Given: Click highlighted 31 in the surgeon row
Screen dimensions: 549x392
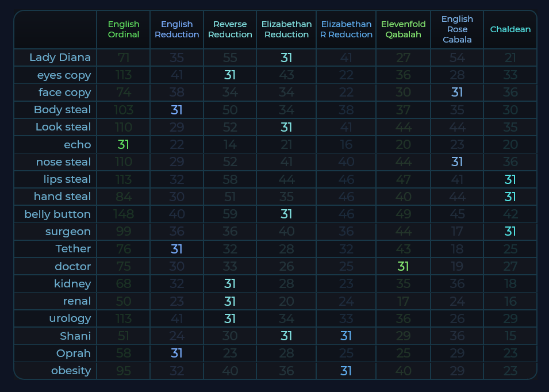Looking at the screenshot, I should pyautogui.click(x=510, y=232).
